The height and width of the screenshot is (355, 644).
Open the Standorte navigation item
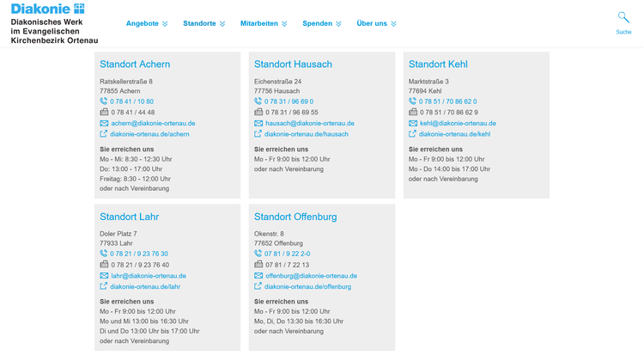tap(199, 23)
